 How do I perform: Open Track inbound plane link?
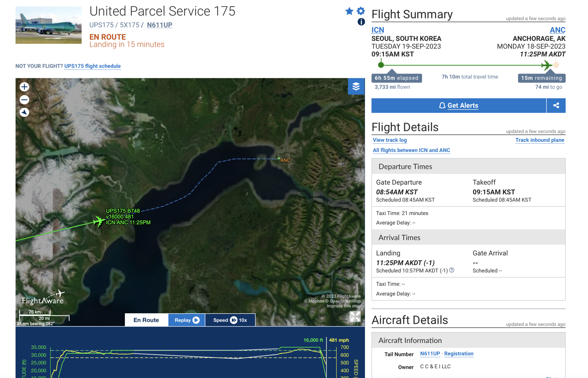[539, 140]
